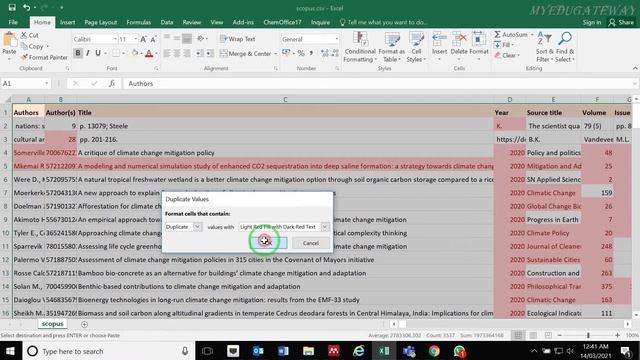Add a new sheet with the plus icon

(84, 324)
